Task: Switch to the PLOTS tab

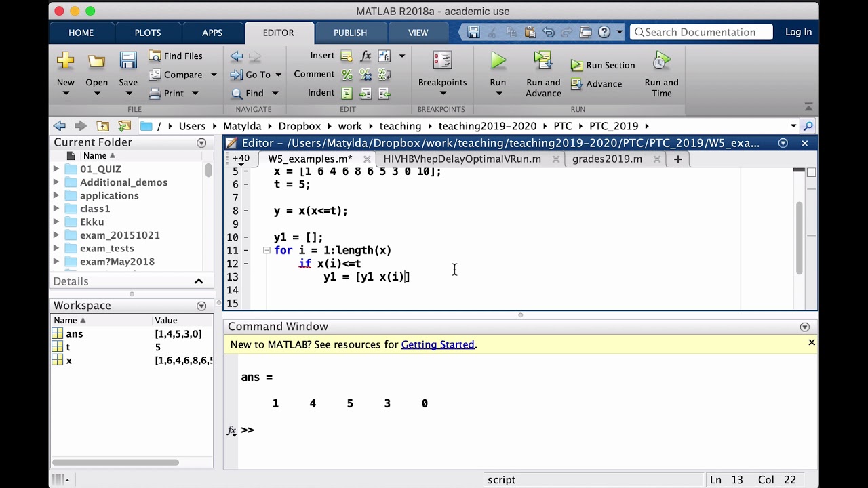Action: point(148,33)
